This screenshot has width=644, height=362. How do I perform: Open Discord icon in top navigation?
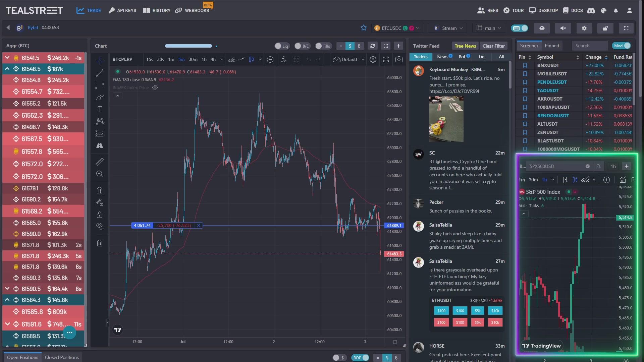coord(591,10)
